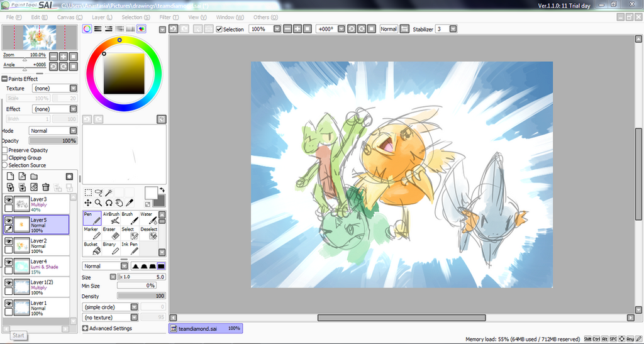Hide Layer2 using its eye icon

[9, 241]
